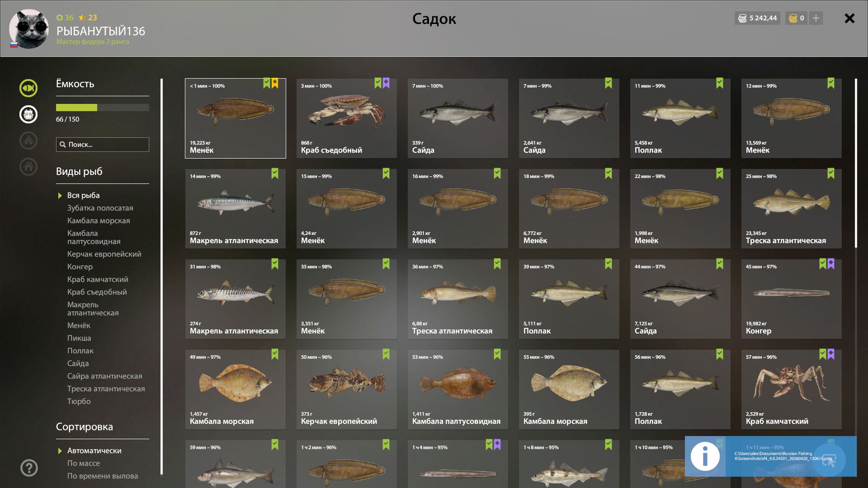Toggle purple ribbon marker on Краб съедобный card

386,83
